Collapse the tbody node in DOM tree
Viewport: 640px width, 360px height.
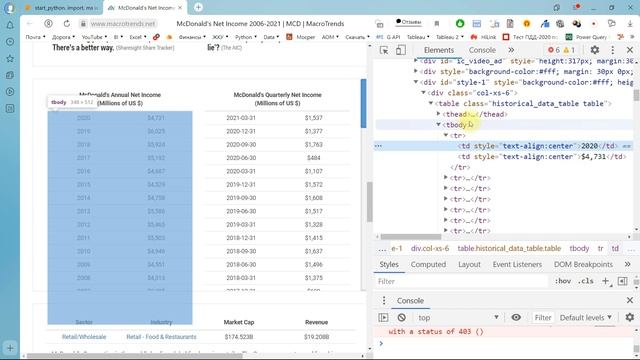point(438,124)
